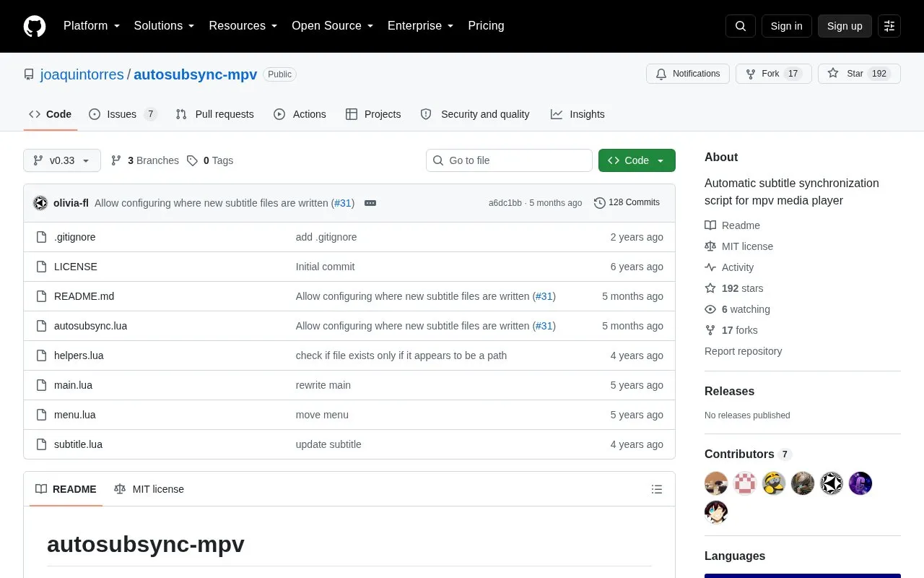Screen dimensions: 924x578
Task: Open the helpers.lua file
Action: pyautogui.click(x=79, y=355)
